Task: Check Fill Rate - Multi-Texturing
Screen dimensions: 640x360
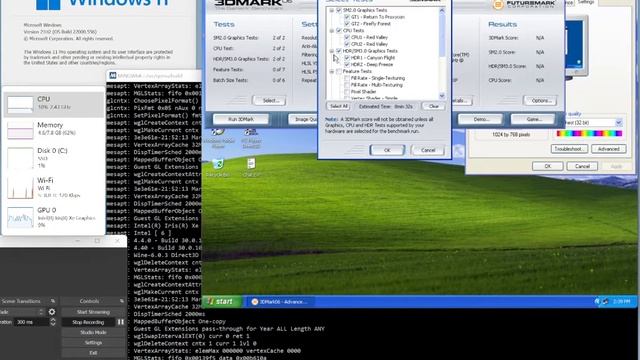Action: click(347, 85)
